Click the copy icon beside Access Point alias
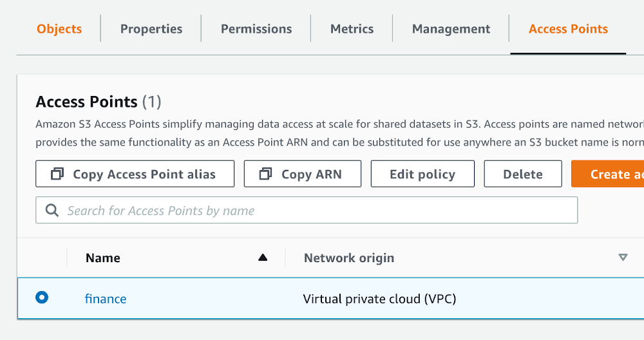Screen dimensions: 644x340 57,174
